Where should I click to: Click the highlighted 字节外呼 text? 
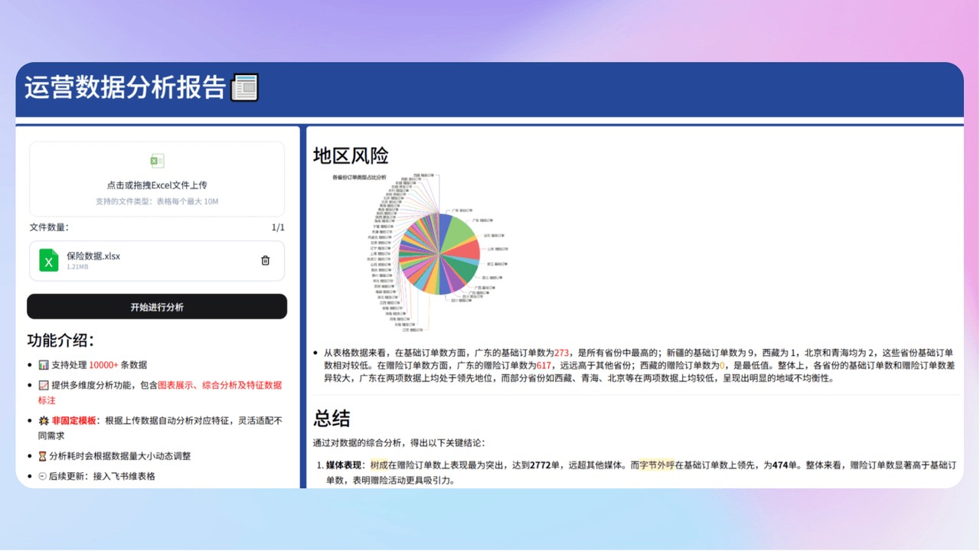tap(657, 465)
